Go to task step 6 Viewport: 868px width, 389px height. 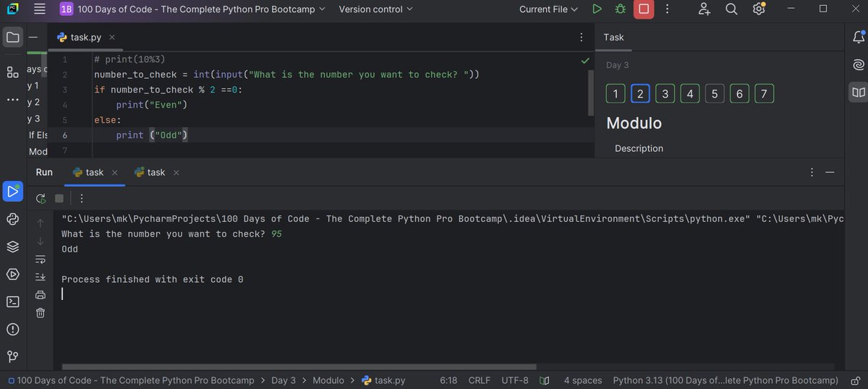[739, 93]
